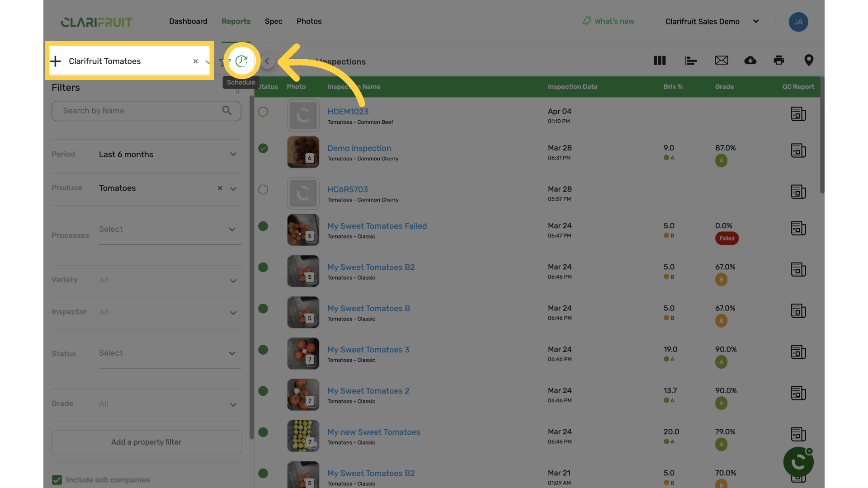Open QC report for My Sweet Tomatoes 2
The width and height of the screenshot is (868, 488).
798,393
